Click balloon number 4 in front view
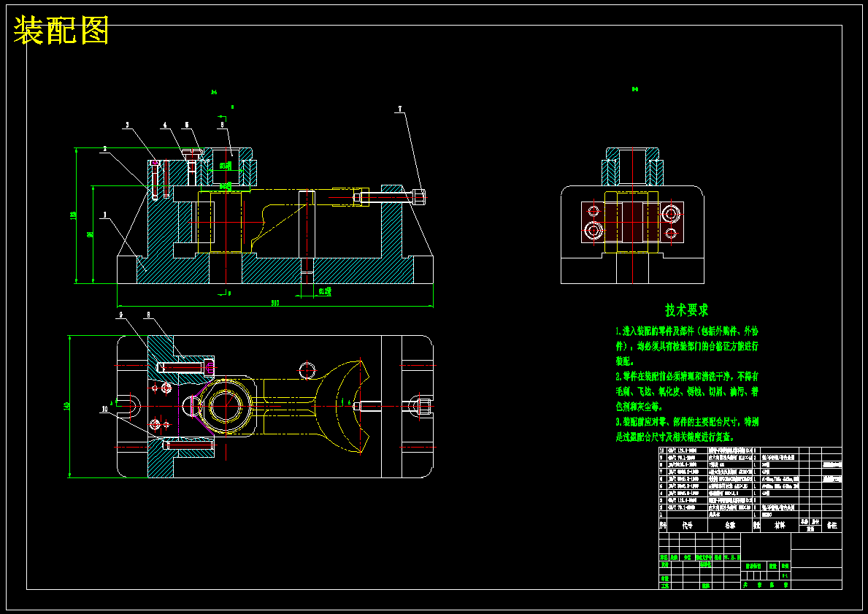The height and width of the screenshot is (614, 868). tap(164, 125)
